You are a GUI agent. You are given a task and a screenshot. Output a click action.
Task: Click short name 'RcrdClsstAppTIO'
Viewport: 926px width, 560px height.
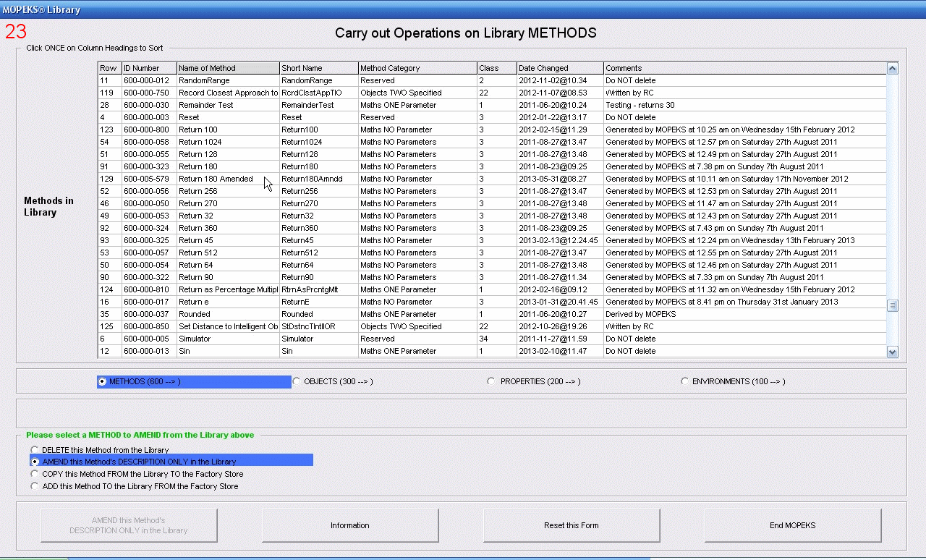pyautogui.click(x=312, y=93)
